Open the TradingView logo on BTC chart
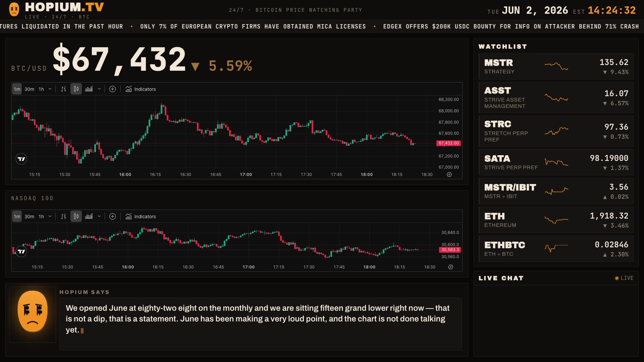The height and width of the screenshot is (362, 644). point(21,159)
